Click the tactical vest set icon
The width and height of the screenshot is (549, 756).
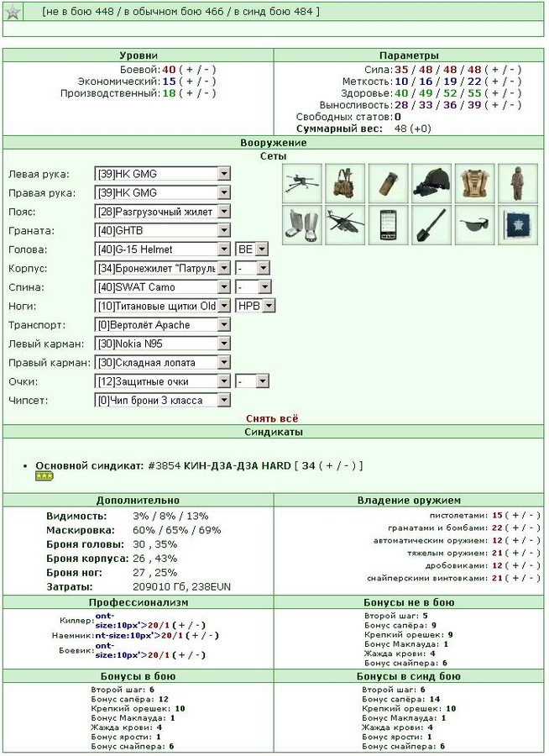tap(345, 183)
